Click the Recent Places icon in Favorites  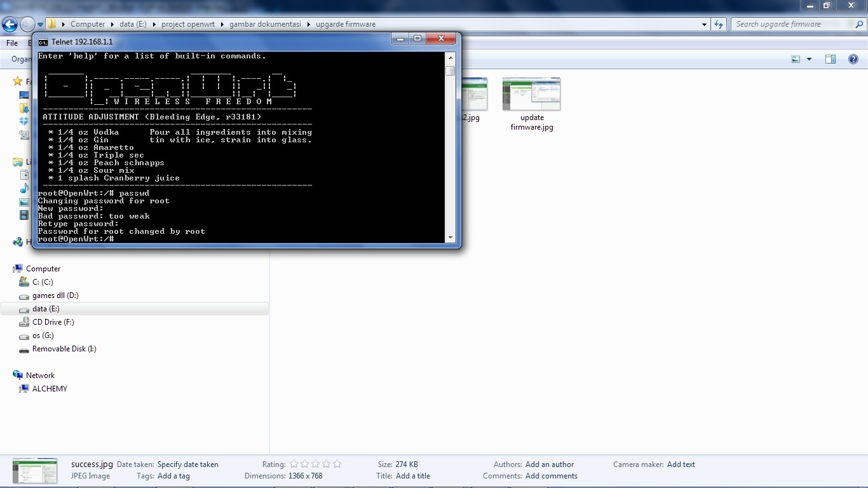tap(24, 135)
